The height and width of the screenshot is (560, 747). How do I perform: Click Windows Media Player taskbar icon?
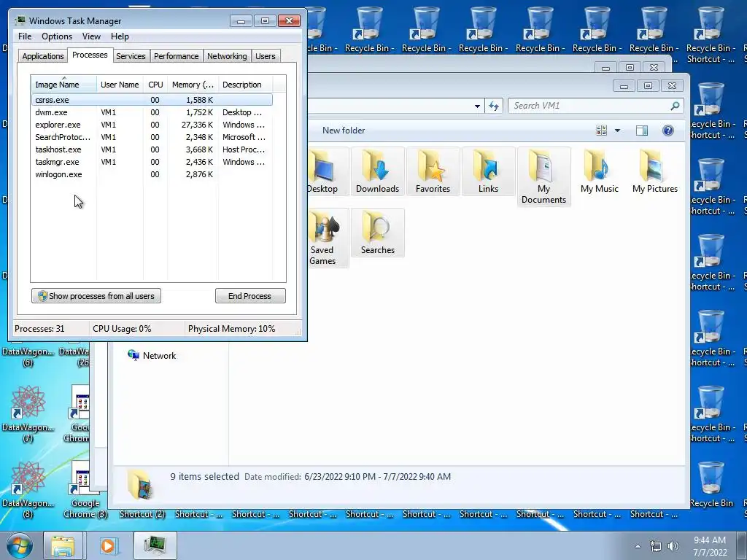point(108,545)
